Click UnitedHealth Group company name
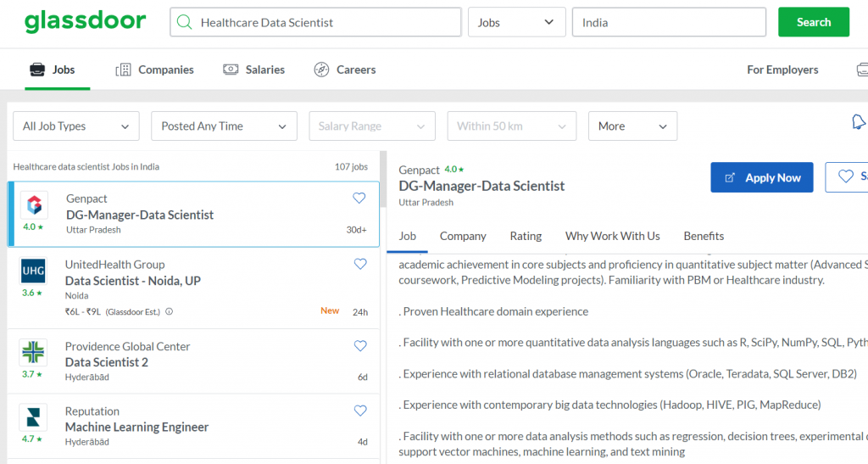Screen dimensions: 868x464 click(115, 265)
